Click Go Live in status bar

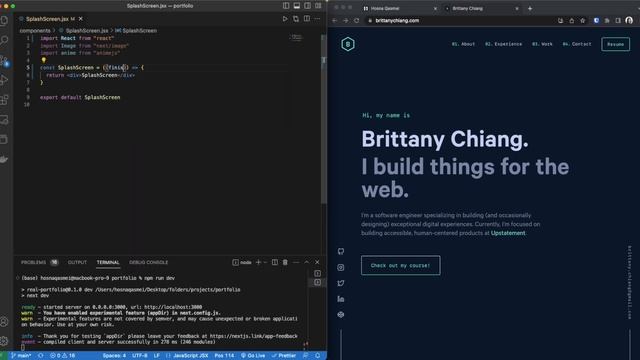[x=253, y=356]
